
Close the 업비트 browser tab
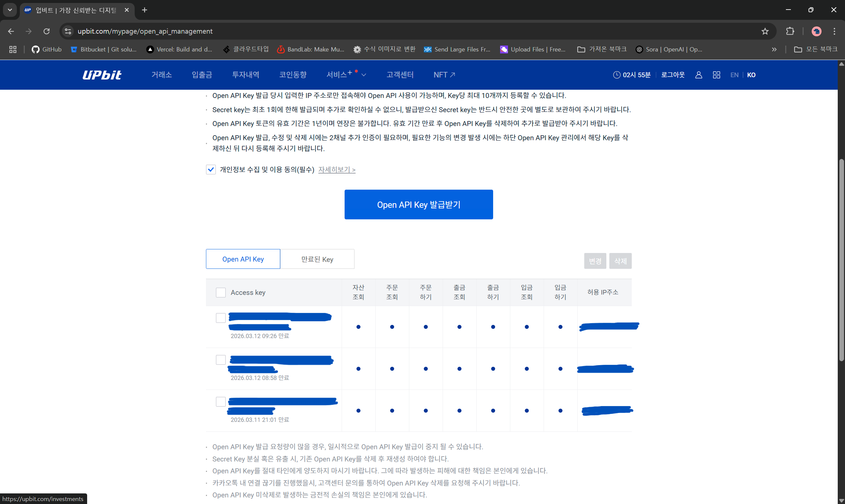point(127,10)
